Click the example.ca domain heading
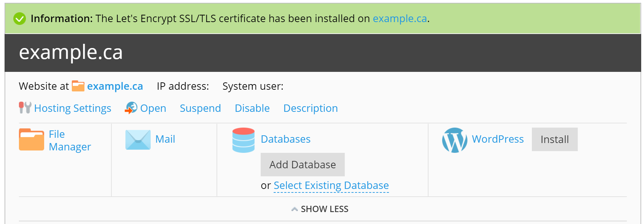Viewport: 644px width, 224px height. (71, 52)
